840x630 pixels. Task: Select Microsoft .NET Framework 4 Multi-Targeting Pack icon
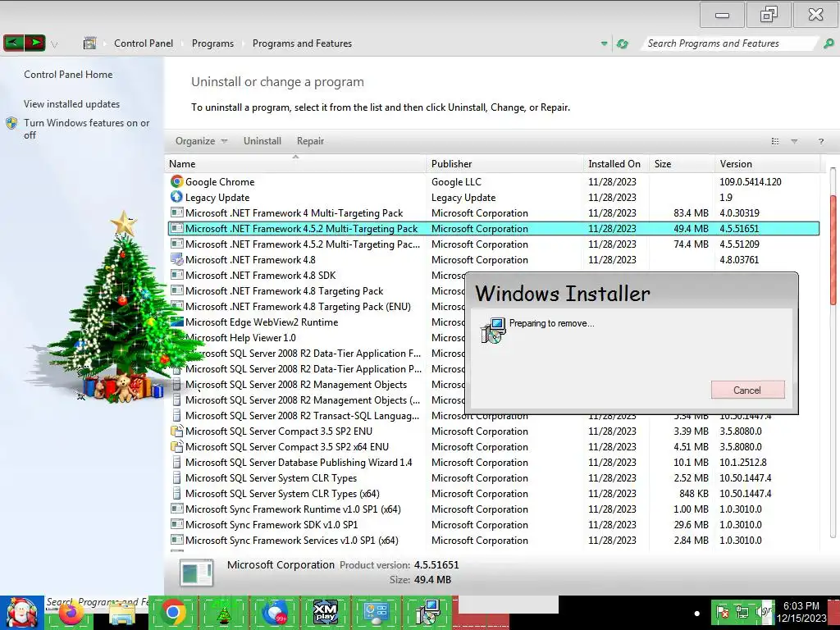point(177,212)
